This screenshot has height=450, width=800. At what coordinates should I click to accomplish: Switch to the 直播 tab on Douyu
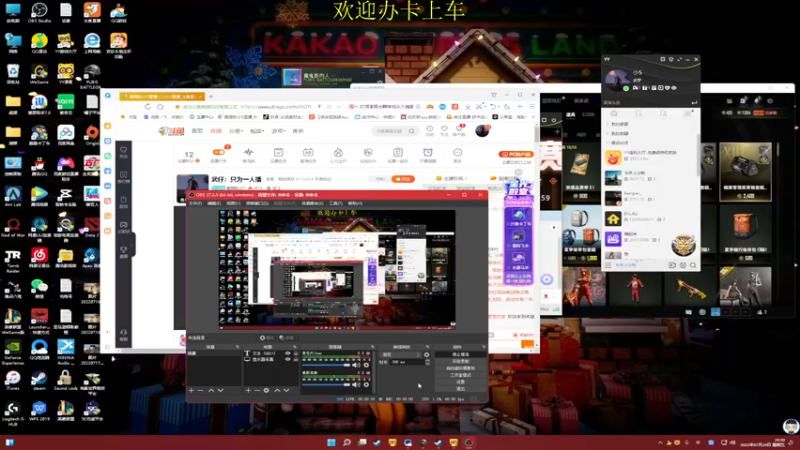click(x=216, y=131)
